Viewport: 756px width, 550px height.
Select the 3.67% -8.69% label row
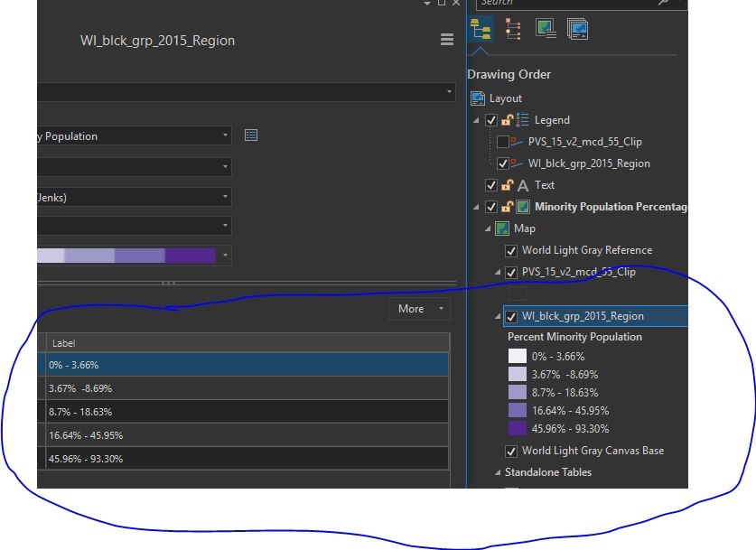[247, 388]
